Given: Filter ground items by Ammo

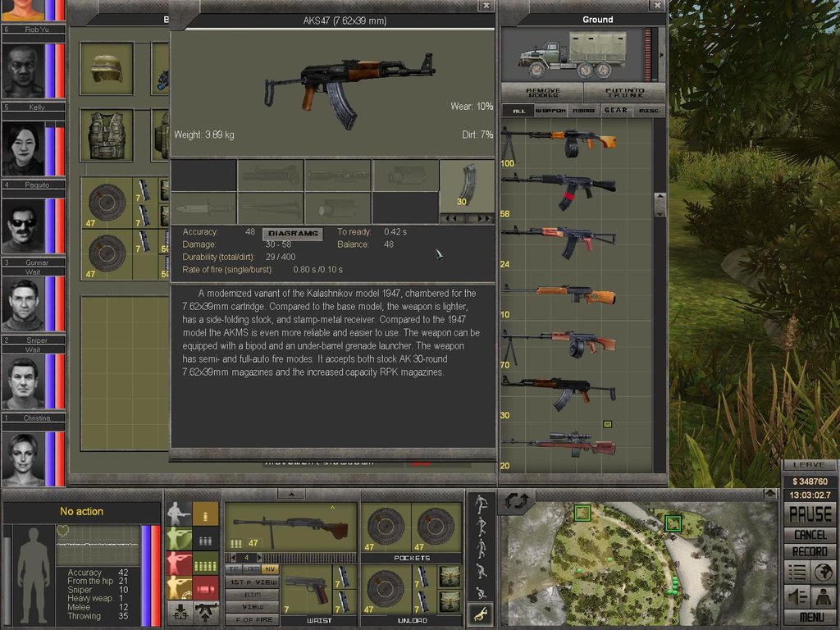Looking at the screenshot, I should click(583, 111).
